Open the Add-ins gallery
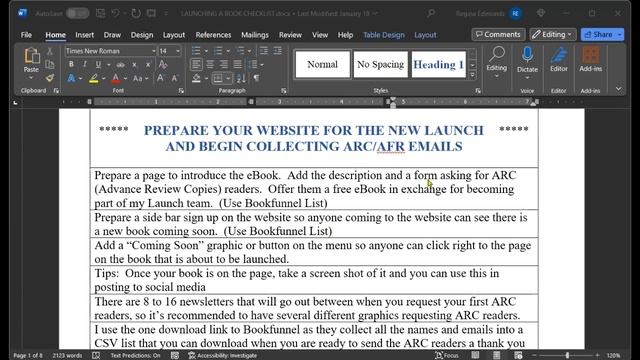The height and width of the screenshot is (360, 640). [590, 60]
